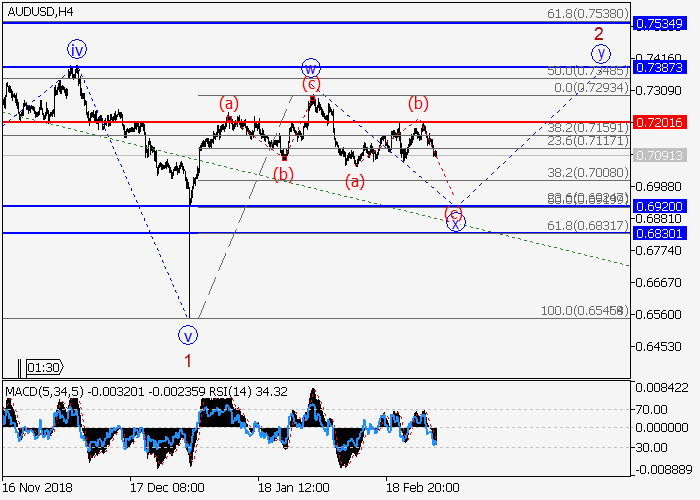Image resolution: width=700 pixels, height=500 pixels.
Task: Select the 17 Dec 08:00 date marker
Action: click(x=165, y=487)
